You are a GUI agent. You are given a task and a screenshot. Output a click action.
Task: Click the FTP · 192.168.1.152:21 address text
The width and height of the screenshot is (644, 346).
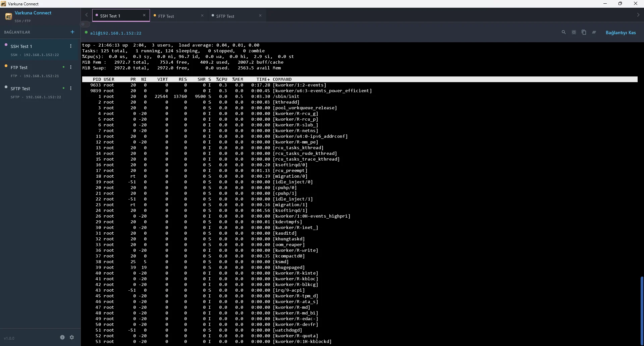pos(35,76)
